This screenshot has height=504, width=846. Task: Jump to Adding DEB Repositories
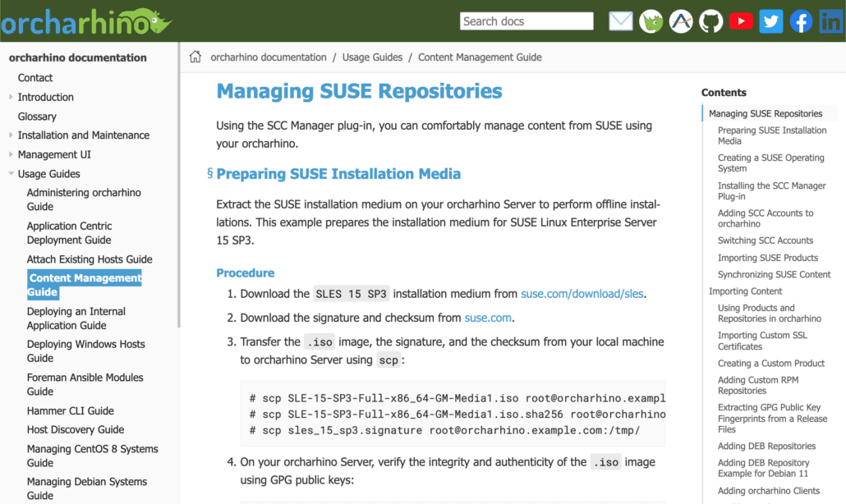click(766, 446)
